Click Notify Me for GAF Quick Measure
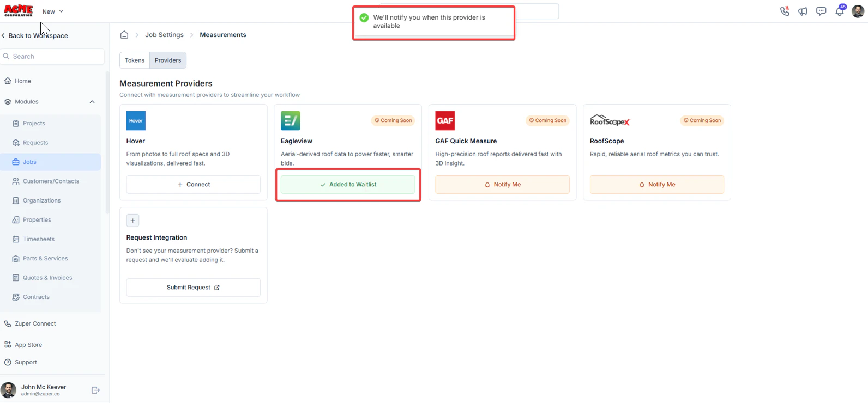This screenshot has height=403, width=868. pos(502,185)
